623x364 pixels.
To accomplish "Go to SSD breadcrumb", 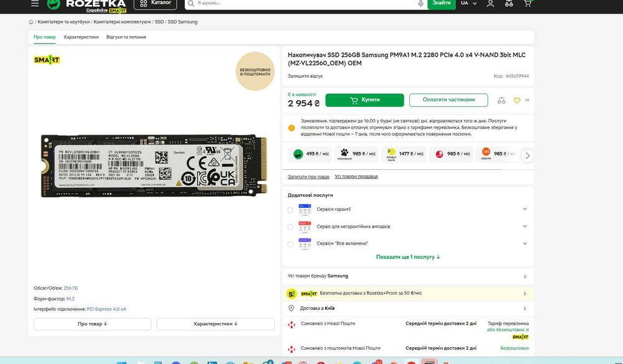I will point(159,22).
